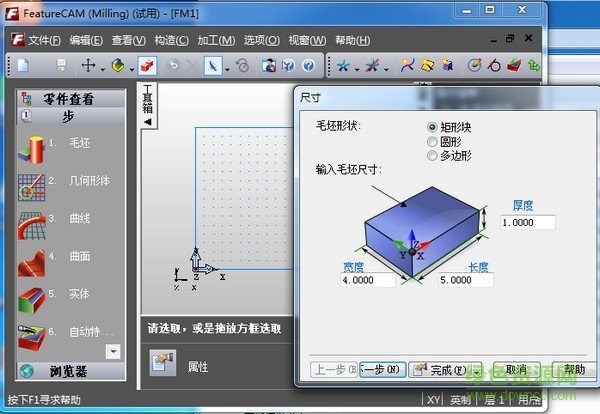
Task: Select the 圆形 stock shape option
Action: pyautogui.click(x=432, y=142)
